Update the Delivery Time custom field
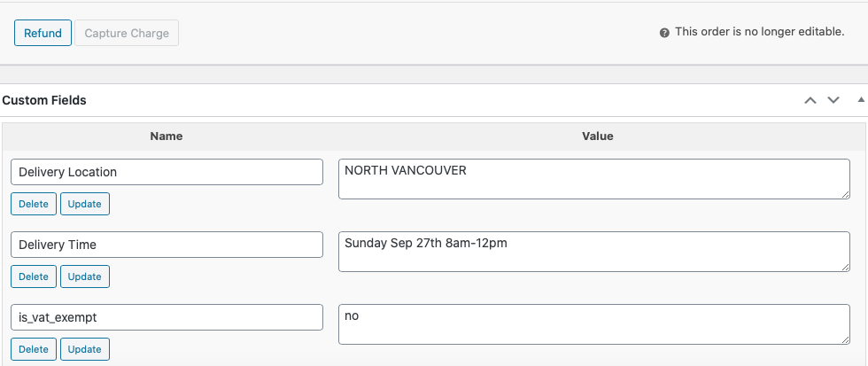 (85, 276)
